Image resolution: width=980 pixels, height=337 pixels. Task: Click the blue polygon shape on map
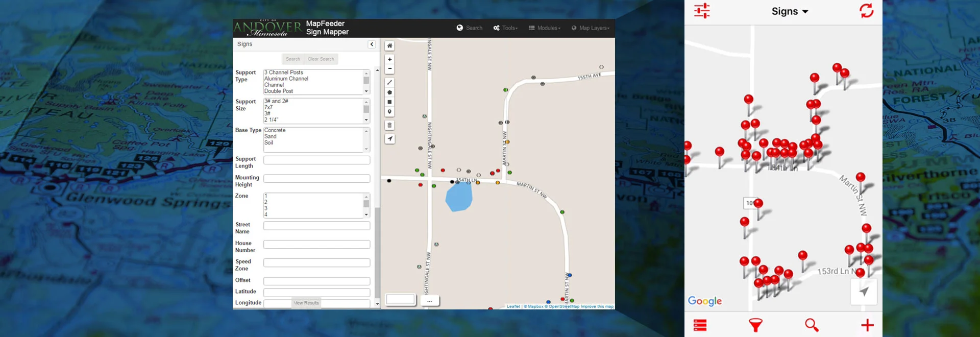pyautogui.click(x=458, y=197)
